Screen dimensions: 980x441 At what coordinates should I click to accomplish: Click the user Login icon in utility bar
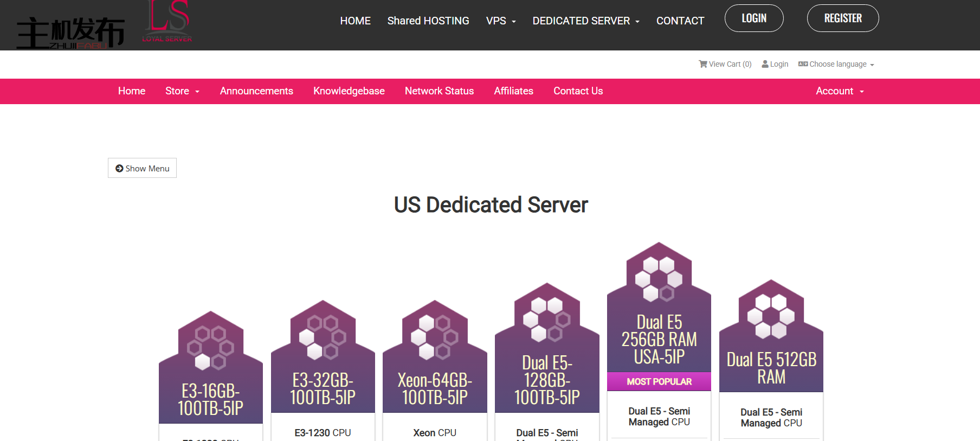pyautogui.click(x=765, y=64)
